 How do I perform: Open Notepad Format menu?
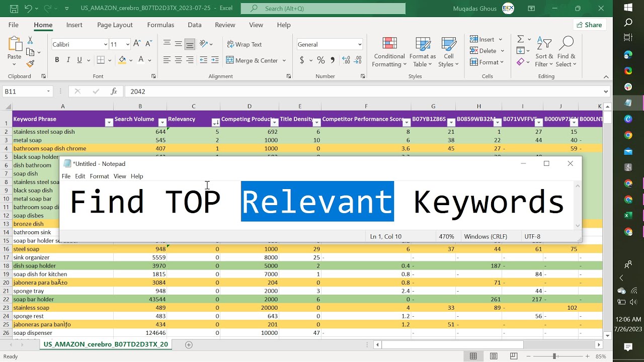click(x=99, y=176)
